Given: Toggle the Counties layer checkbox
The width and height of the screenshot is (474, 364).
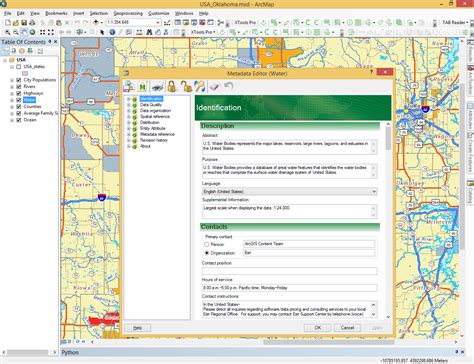Looking at the screenshot, I should click(x=19, y=107).
